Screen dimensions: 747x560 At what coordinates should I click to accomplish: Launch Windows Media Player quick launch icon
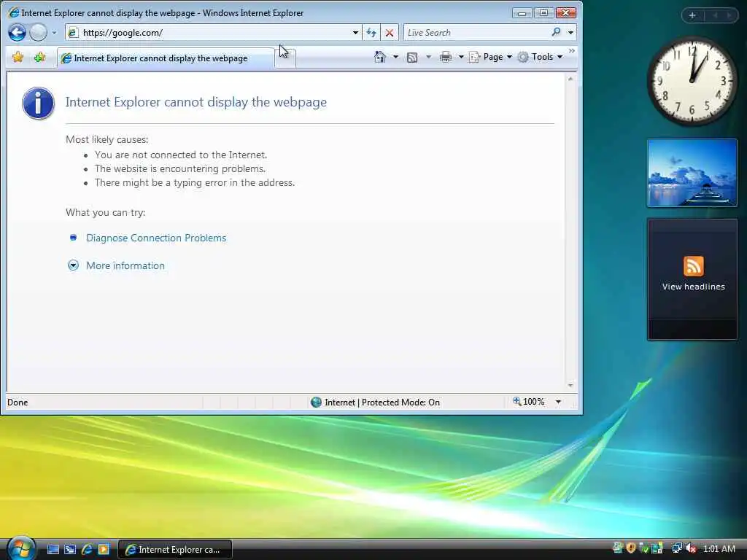point(104,550)
